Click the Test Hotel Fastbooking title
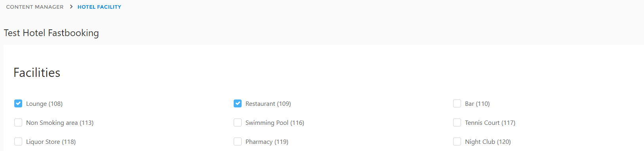This screenshot has width=644, height=151. click(x=51, y=33)
